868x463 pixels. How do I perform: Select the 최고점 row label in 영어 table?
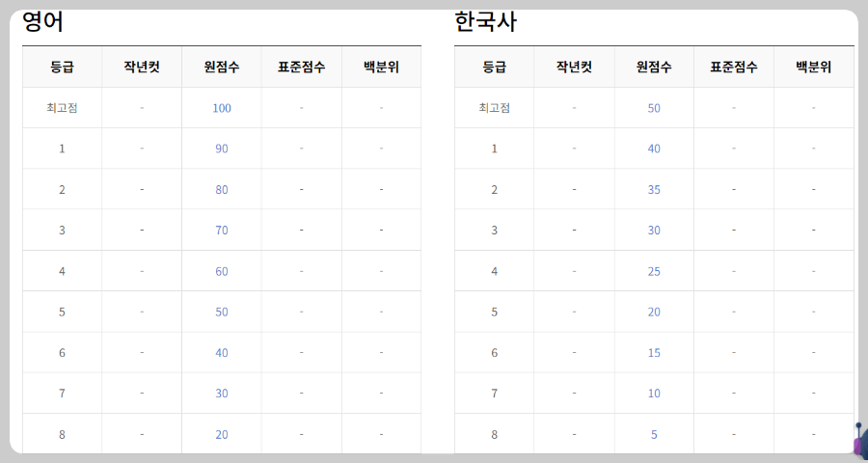pyautogui.click(x=62, y=108)
